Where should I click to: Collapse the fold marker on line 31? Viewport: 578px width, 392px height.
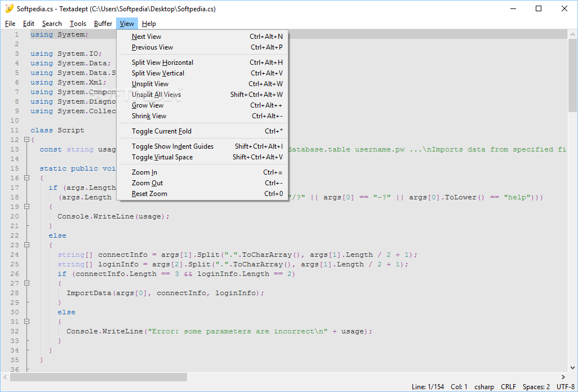tap(26, 322)
